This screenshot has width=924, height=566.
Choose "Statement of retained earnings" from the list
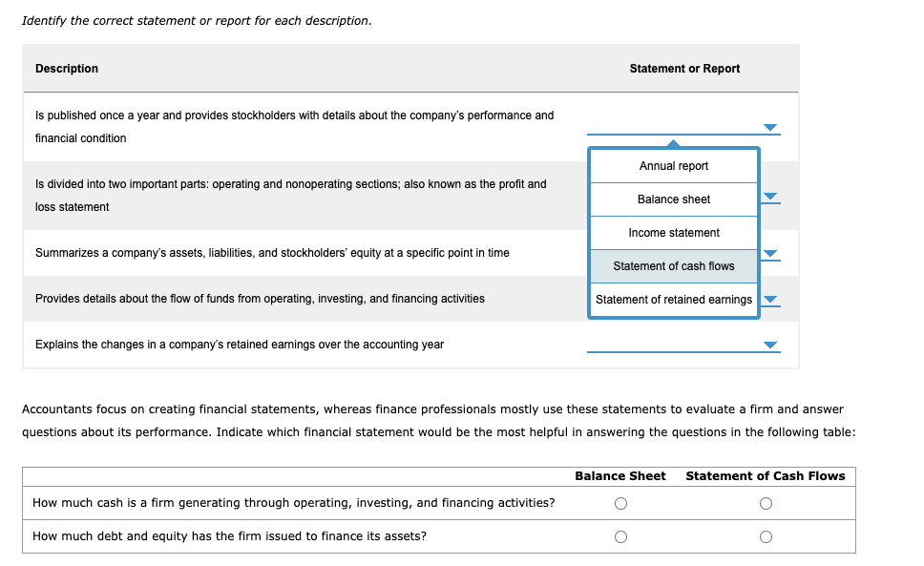tap(674, 299)
